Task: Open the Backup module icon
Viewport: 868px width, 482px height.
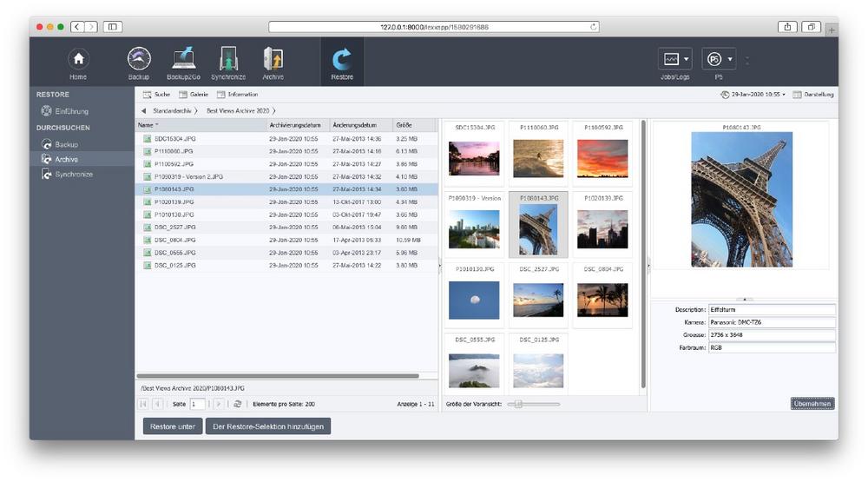Action: coord(139,63)
